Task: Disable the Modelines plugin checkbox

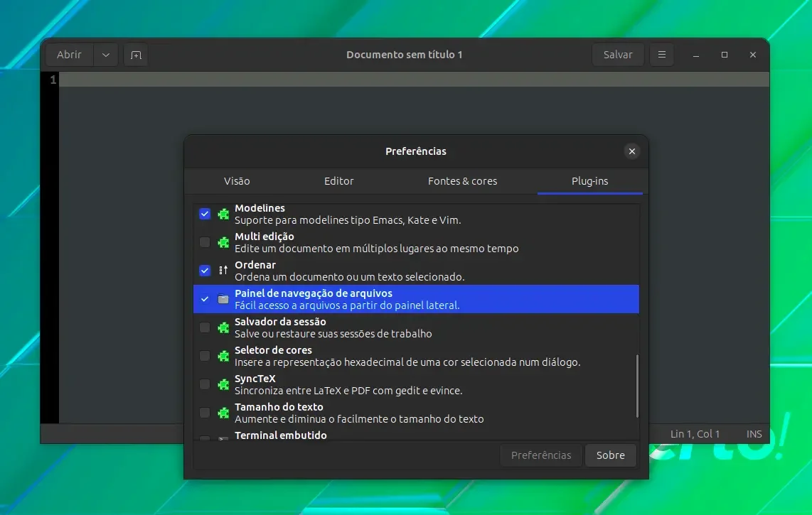Action: tap(205, 214)
